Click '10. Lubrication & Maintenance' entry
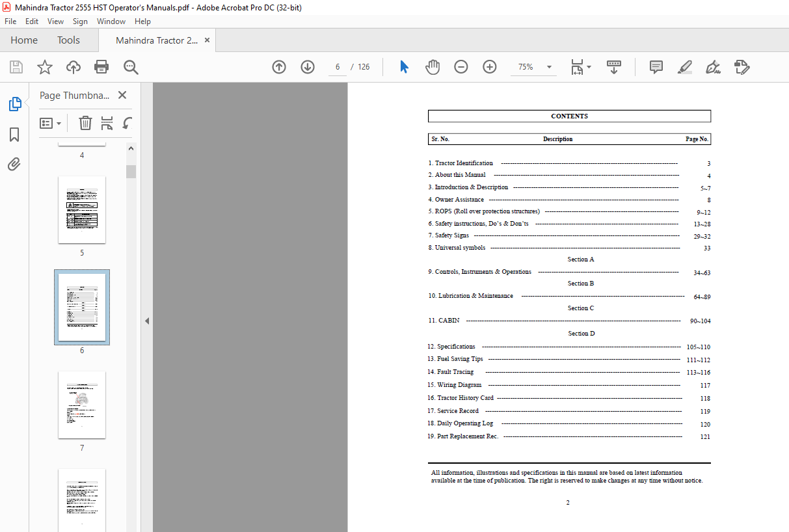This screenshot has height=532, width=789. pyautogui.click(x=470, y=296)
